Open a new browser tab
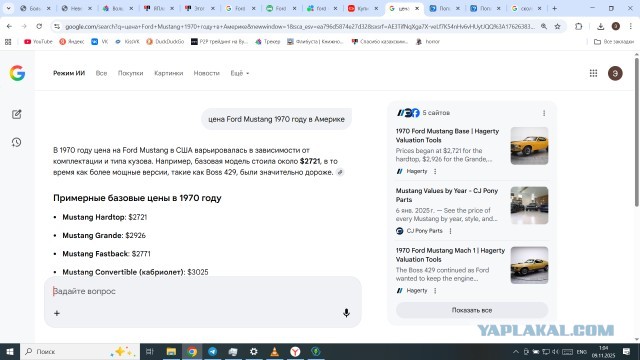Image resolution: width=640 pixels, height=360 pixels. pos(554,8)
